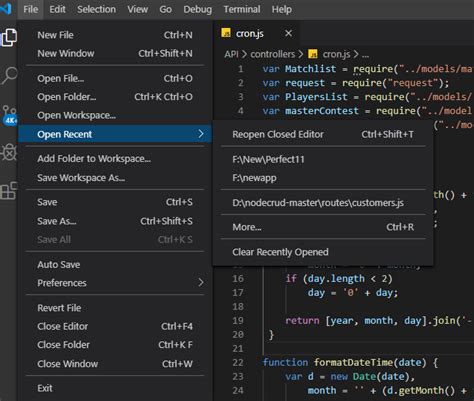Click the cron.js breadcrumb segment
Viewport: 474px width, 401px height.
[x=336, y=54]
